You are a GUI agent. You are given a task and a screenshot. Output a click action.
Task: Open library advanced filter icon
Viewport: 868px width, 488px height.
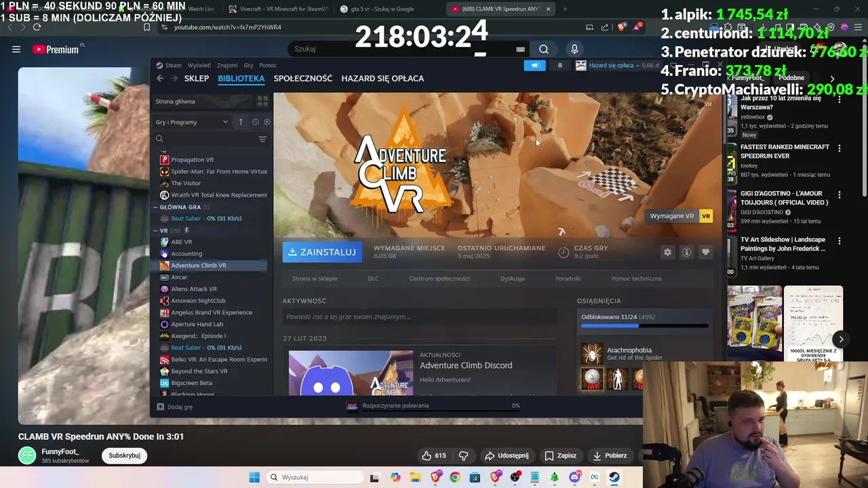click(262, 139)
